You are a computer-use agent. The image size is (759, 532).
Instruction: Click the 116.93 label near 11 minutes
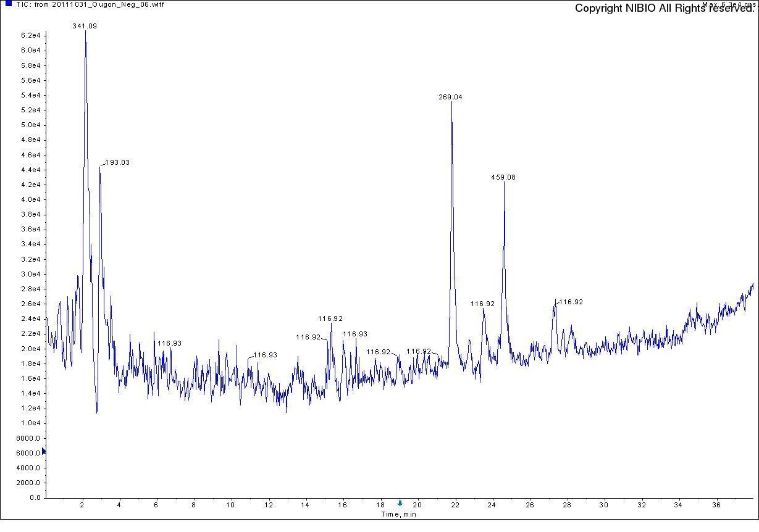click(265, 355)
